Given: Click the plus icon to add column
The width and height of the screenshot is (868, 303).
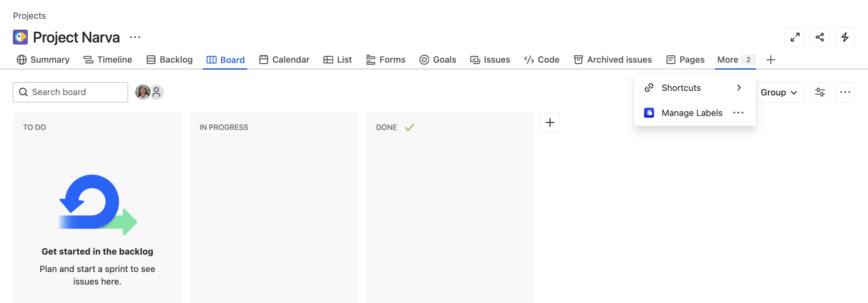Looking at the screenshot, I should [x=550, y=122].
